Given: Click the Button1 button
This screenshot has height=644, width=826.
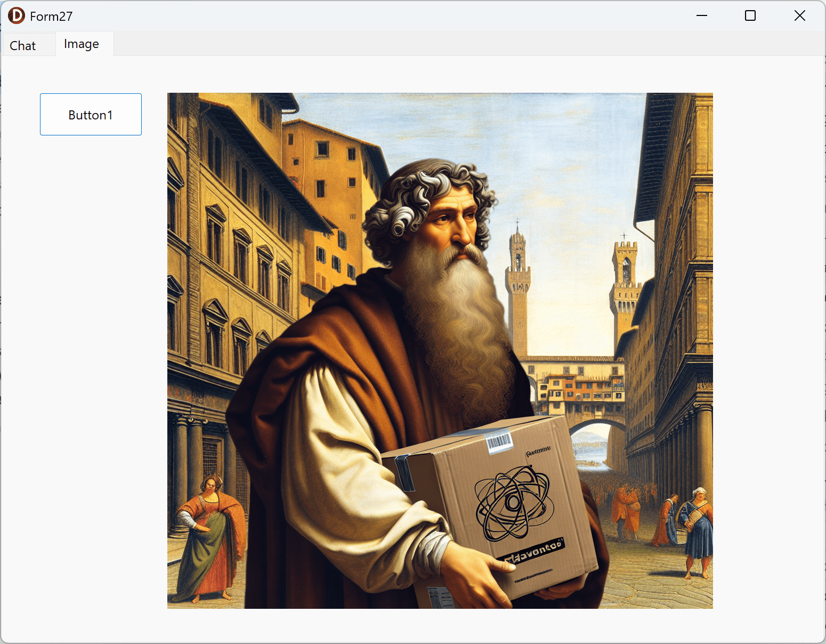Looking at the screenshot, I should click(91, 115).
